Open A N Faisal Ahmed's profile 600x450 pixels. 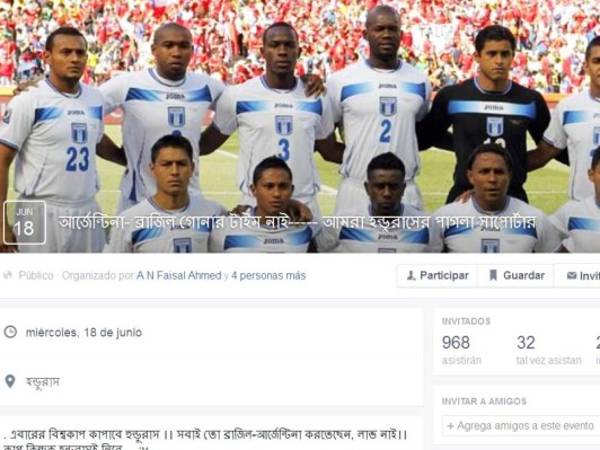[179, 276]
